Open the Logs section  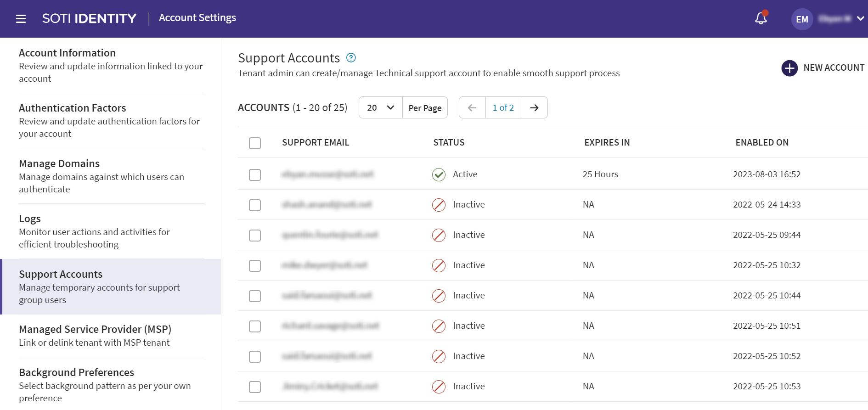pos(111,231)
